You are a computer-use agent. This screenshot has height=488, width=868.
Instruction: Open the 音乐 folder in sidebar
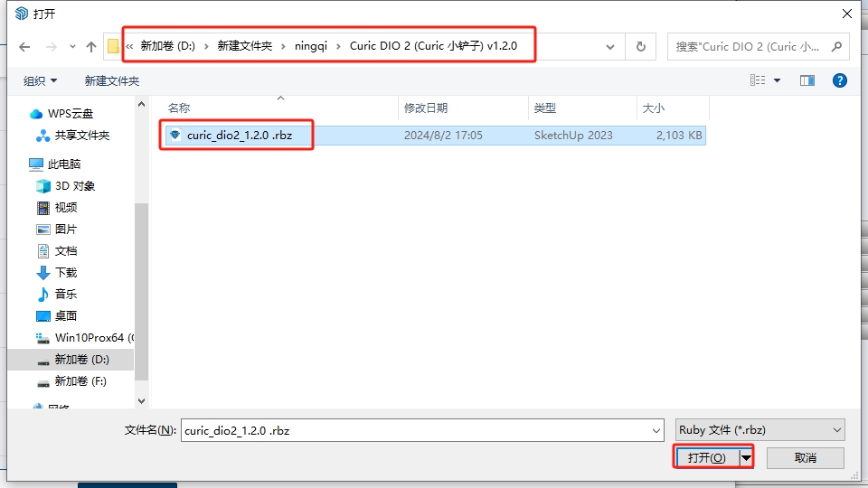(66, 295)
